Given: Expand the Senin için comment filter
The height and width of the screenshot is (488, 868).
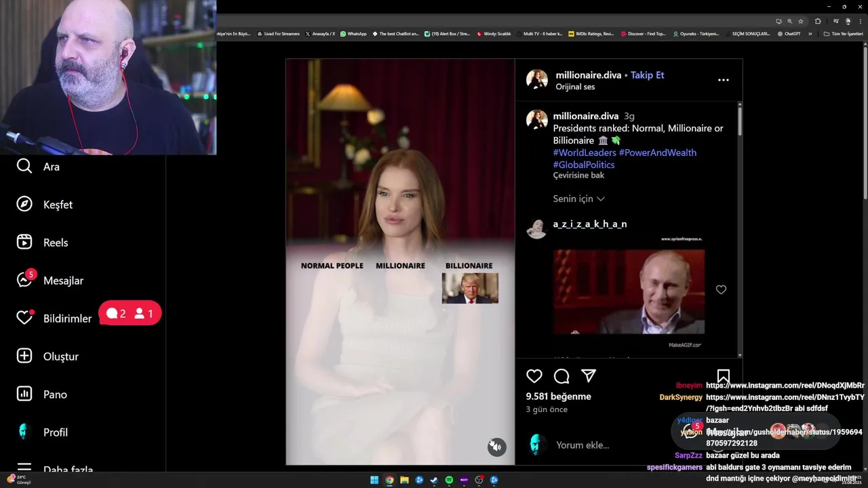Looking at the screenshot, I should coord(578,199).
